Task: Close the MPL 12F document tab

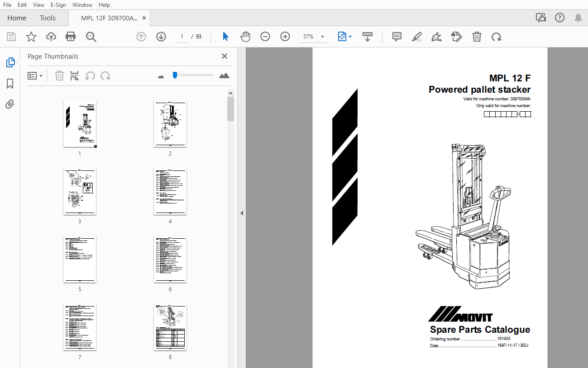Action: coord(144,18)
